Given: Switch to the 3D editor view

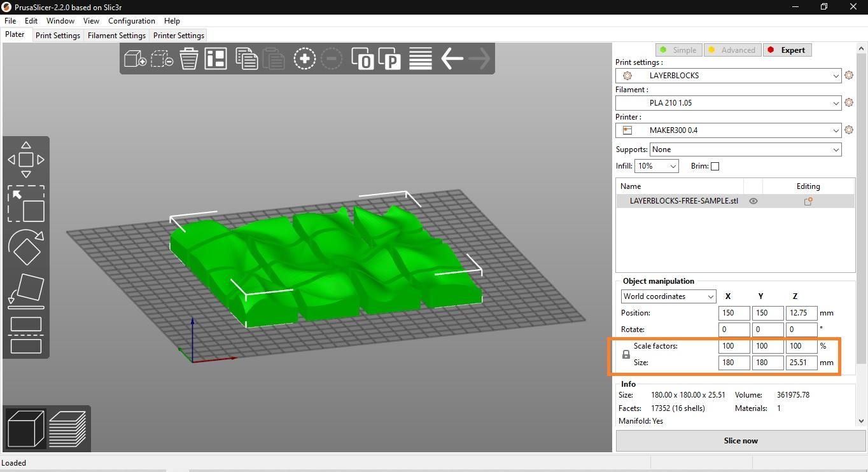Looking at the screenshot, I should [26, 429].
